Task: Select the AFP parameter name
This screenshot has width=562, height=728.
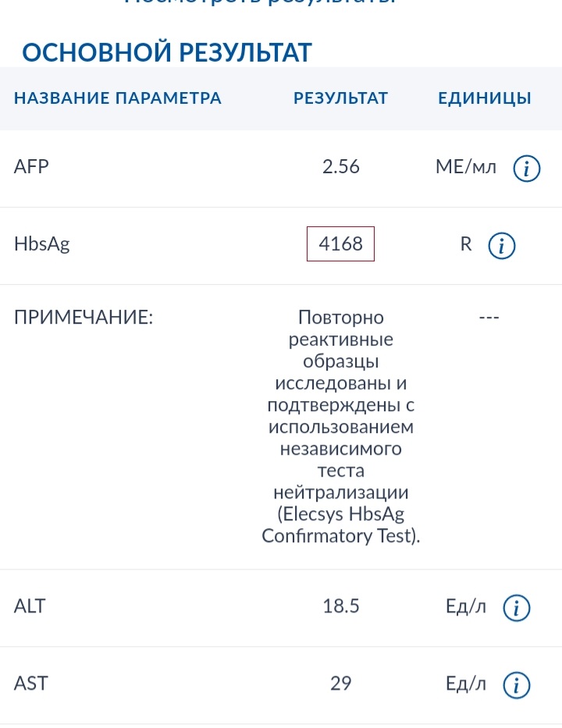Action: point(32,166)
